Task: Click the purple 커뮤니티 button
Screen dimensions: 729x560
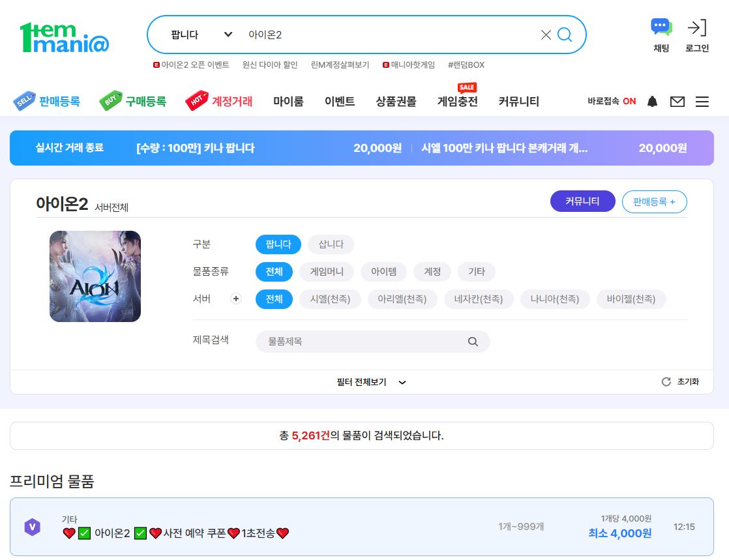Action: 582,201
